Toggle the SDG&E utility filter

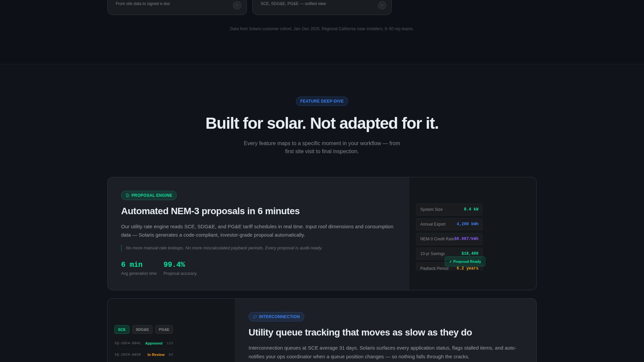(x=142, y=329)
